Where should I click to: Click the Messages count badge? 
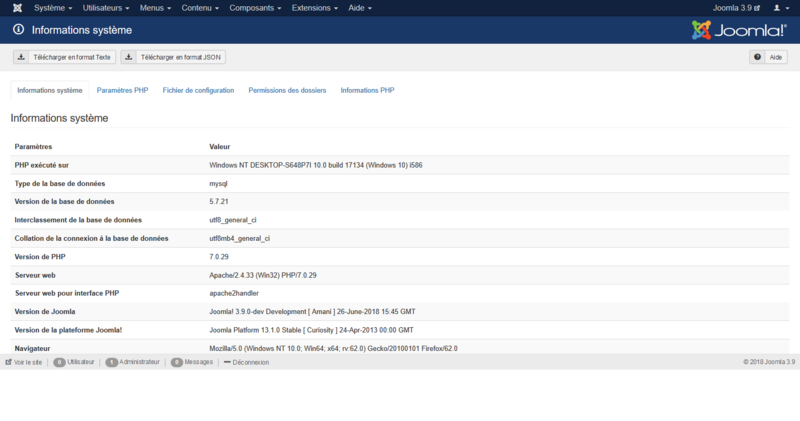click(x=177, y=362)
